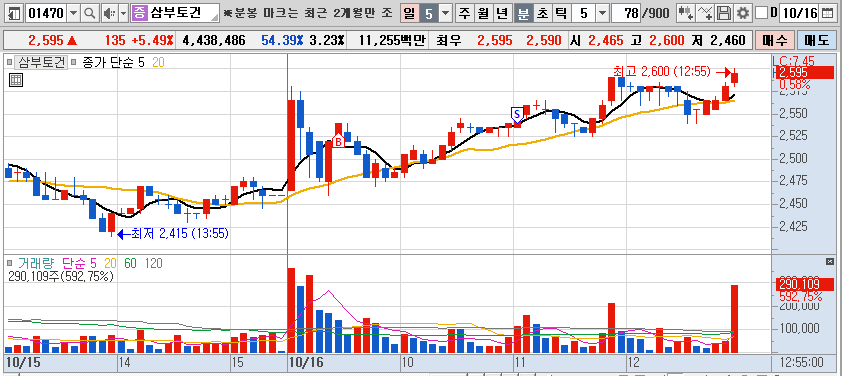Viewport: 842px width, 376px height.
Task: Close the volume panel with its small x
Action: [829, 262]
